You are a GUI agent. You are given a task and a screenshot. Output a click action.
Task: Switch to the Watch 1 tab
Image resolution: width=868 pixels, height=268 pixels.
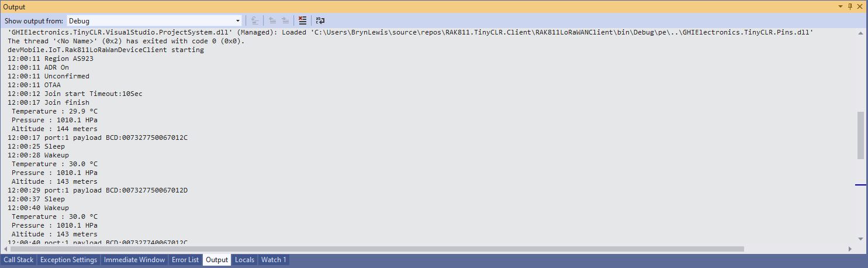[273, 260]
